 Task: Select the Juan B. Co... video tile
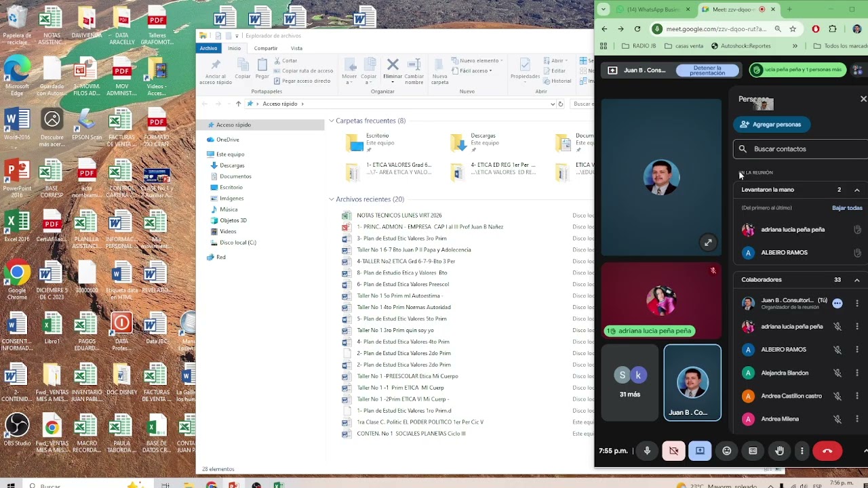point(692,382)
